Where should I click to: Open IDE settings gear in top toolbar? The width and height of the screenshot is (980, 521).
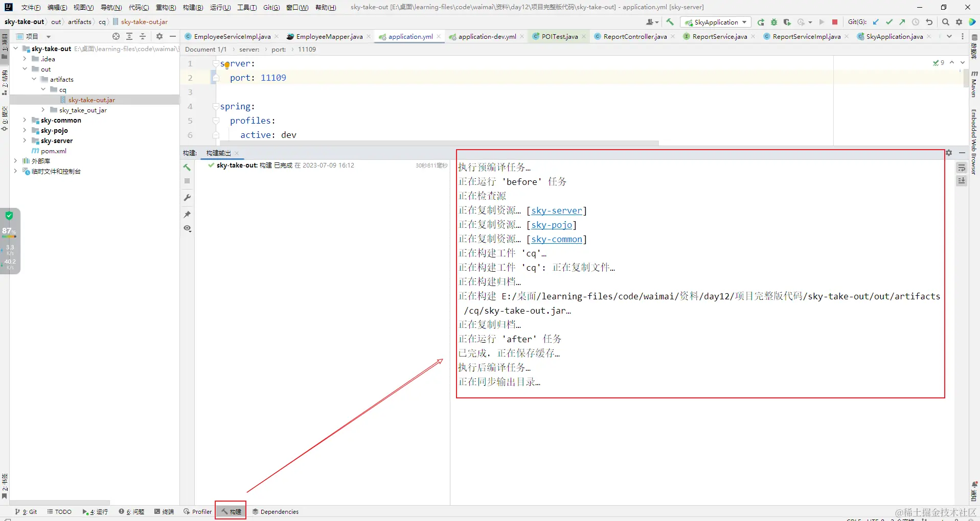(x=959, y=22)
